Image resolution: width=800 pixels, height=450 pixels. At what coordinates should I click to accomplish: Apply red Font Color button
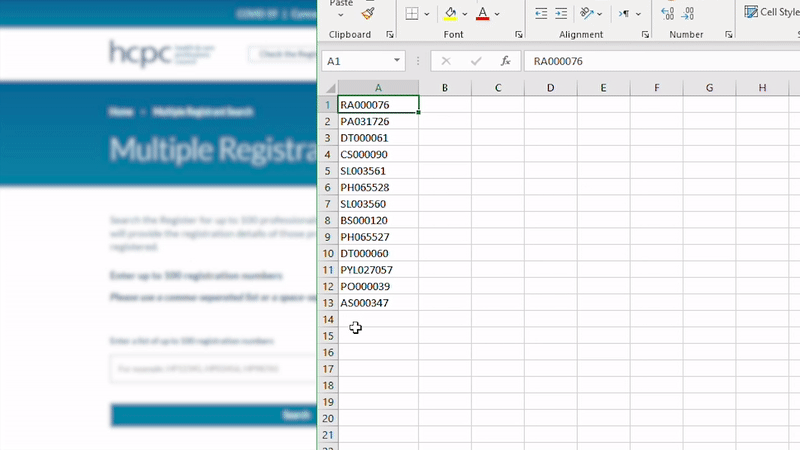482,13
